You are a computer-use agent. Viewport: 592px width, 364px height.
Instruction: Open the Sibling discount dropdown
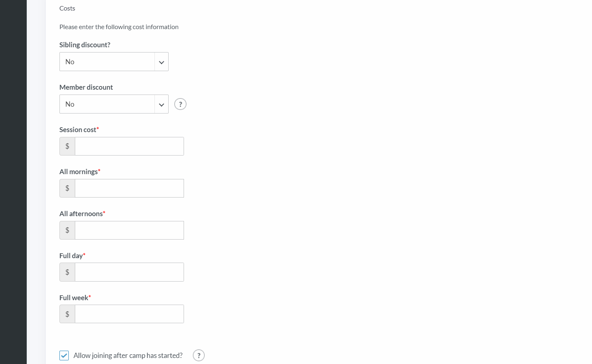(x=114, y=62)
